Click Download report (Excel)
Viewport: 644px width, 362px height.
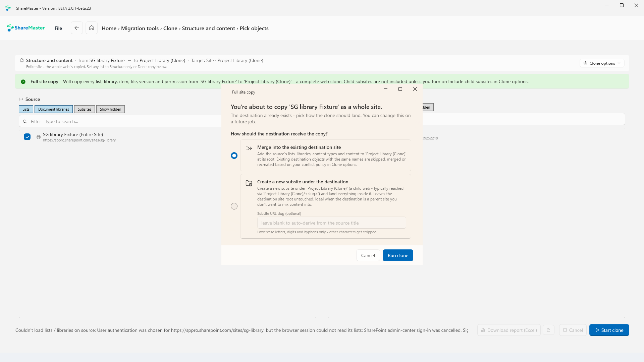(x=509, y=330)
